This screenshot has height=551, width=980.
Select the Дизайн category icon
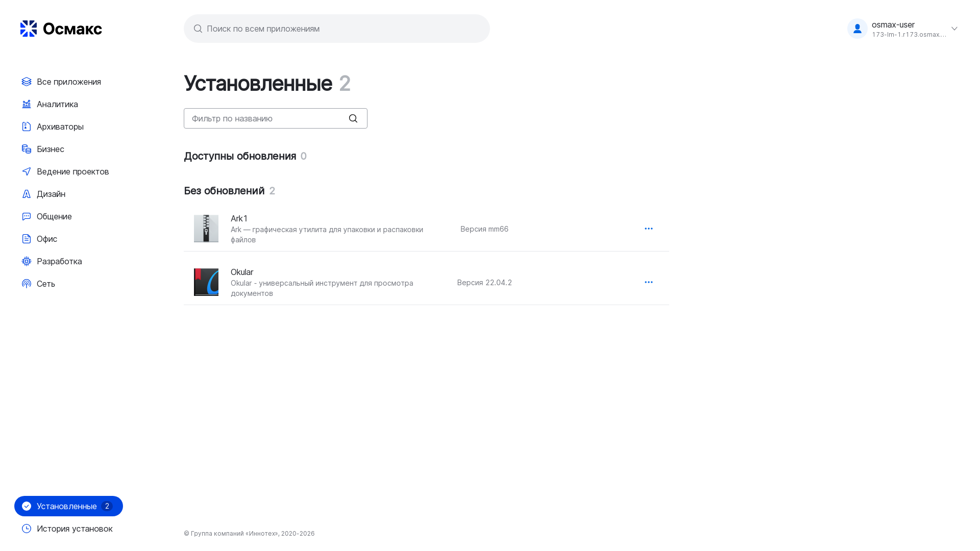(26, 194)
